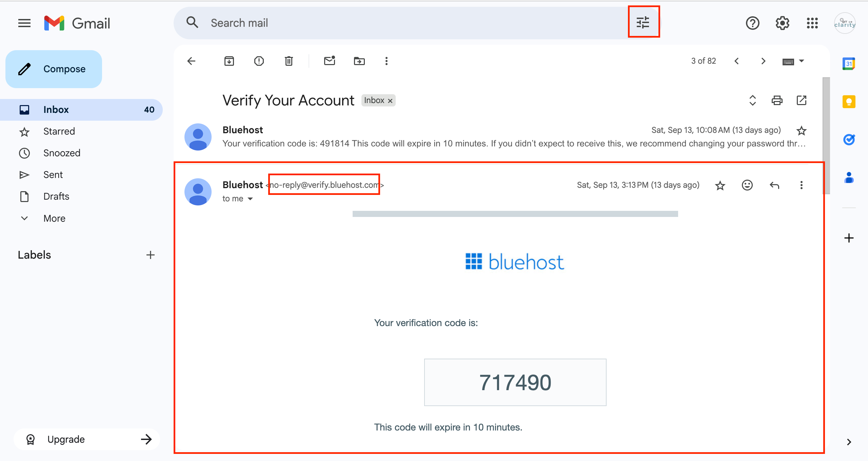The image size is (868, 461).
Task: Star the 10:08 AM Bluehost message
Action: pos(801,131)
